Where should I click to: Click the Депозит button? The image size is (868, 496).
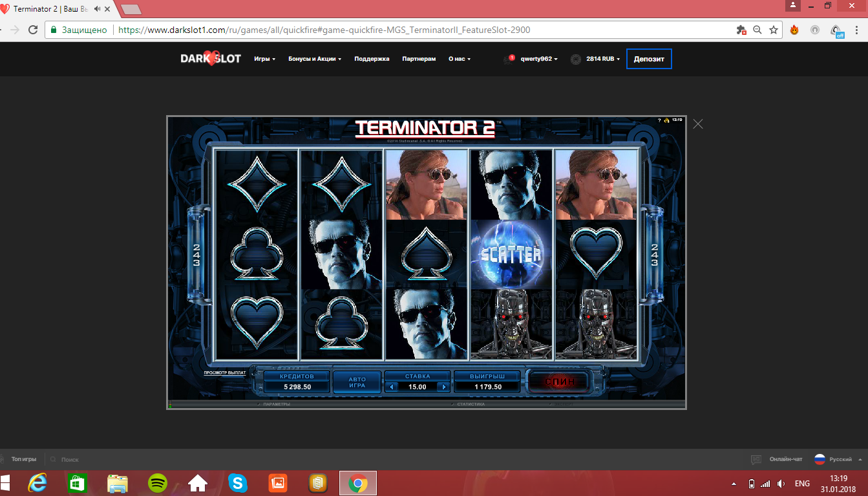pyautogui.click(x=649, y=59)
